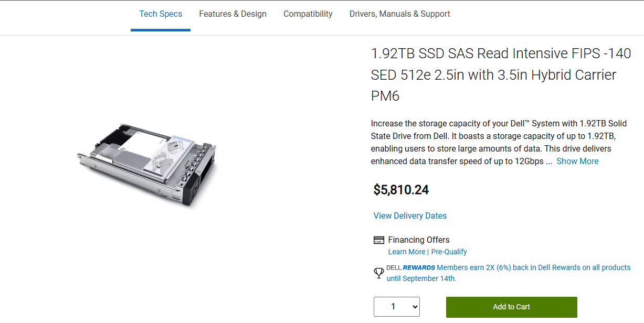The height and width of the screenshot is (323, 644).
Task: Click the Pre-Qualify financing link
Action: pyautogui.click(x=449, y=252)
